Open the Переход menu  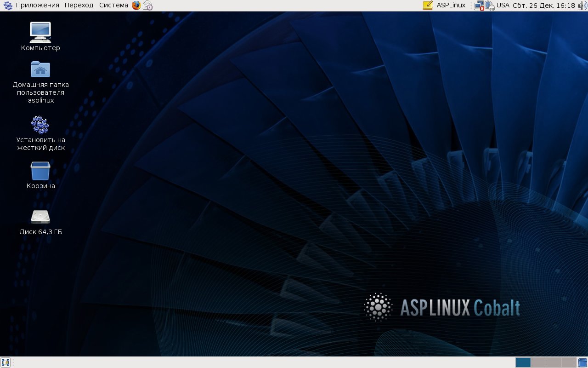click(79, 6)
